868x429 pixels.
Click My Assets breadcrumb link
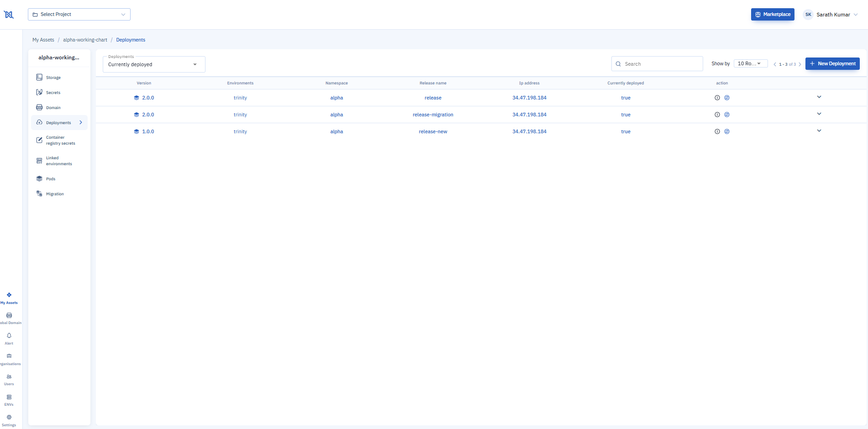pyautogui.click(x=43, y=40)
